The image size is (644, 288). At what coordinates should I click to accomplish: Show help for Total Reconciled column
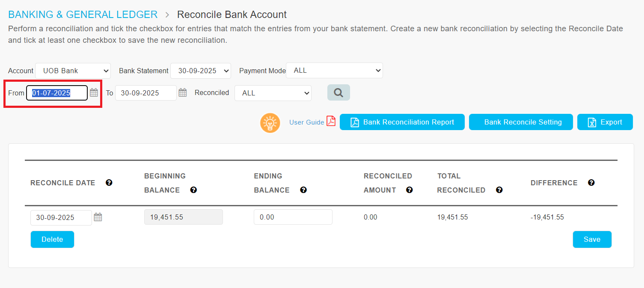click(499, 190)
